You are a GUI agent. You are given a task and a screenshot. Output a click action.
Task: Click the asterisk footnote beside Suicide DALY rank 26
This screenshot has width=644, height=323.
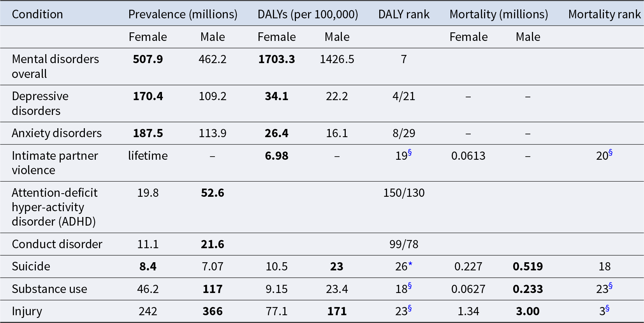[x=410, y=264]
